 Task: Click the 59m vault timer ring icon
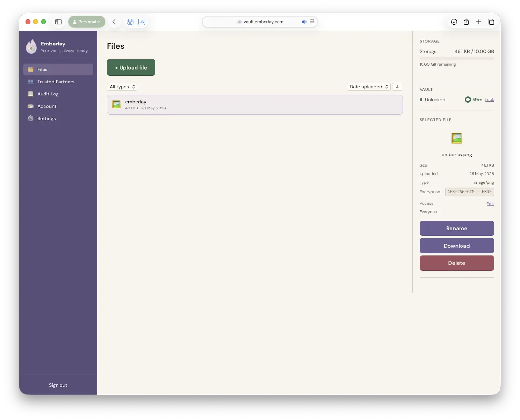pos(467,100)
